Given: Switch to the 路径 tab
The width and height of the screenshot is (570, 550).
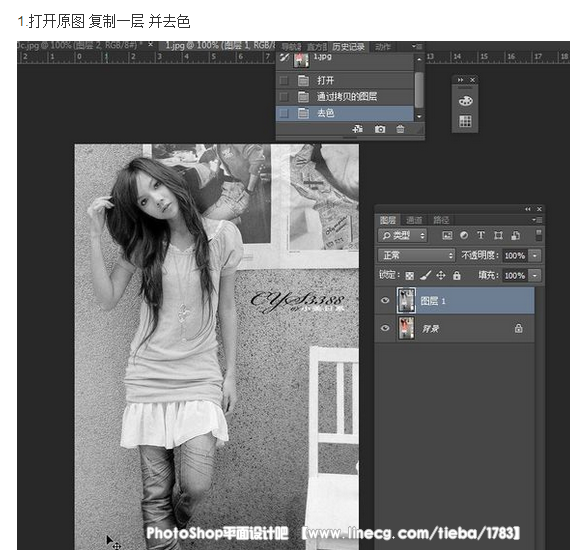Looking at the screenshot, I should (x=441, y=220).
